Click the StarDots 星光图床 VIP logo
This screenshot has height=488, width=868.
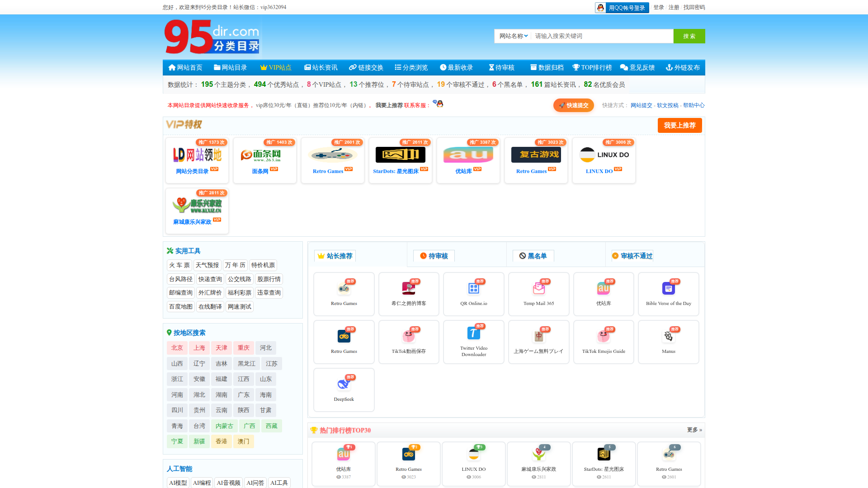click(x=401, y=155)
